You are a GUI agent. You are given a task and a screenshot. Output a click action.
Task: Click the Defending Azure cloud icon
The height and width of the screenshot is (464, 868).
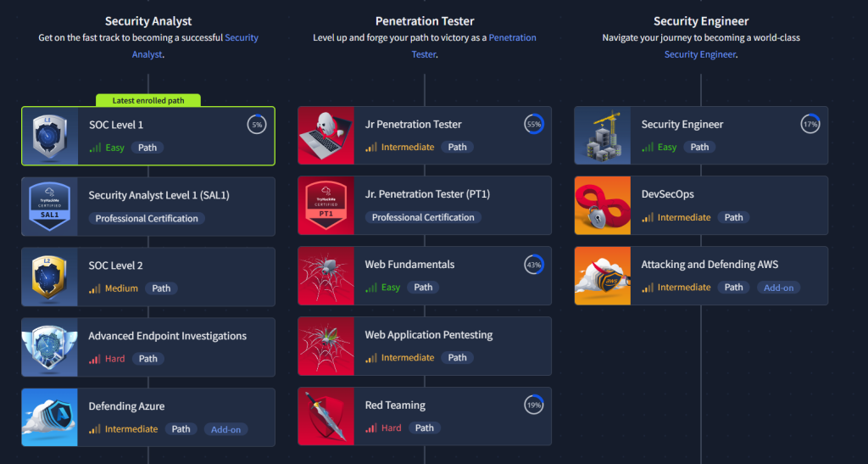[49, 417]
